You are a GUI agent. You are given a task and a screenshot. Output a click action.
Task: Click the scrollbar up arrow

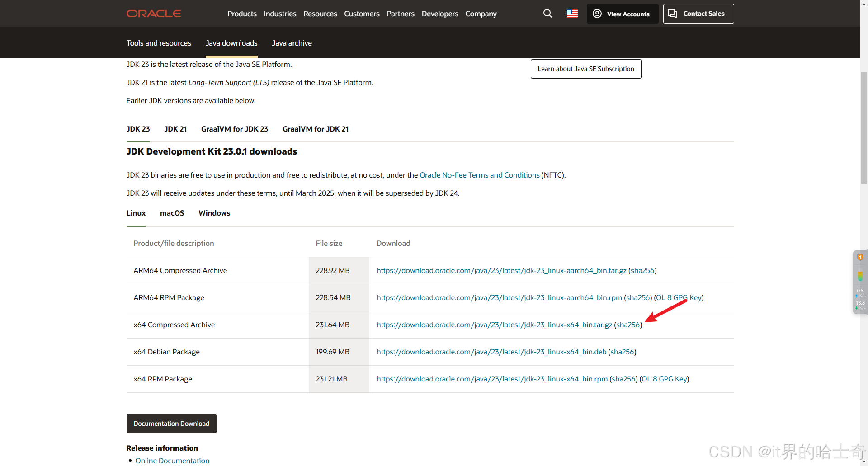[864, 3]
